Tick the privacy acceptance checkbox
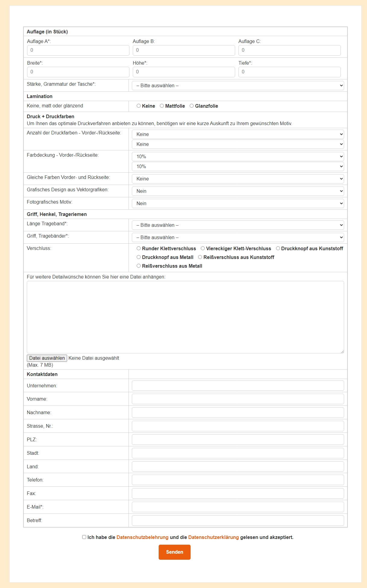367x588 pixels. pos(84,537)
